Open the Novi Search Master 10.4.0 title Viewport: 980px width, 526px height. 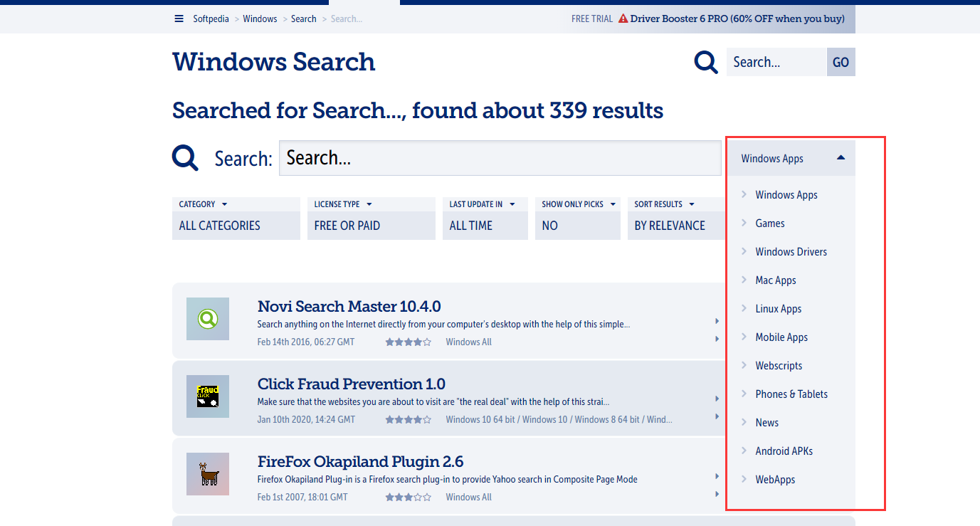pos(349,307)
